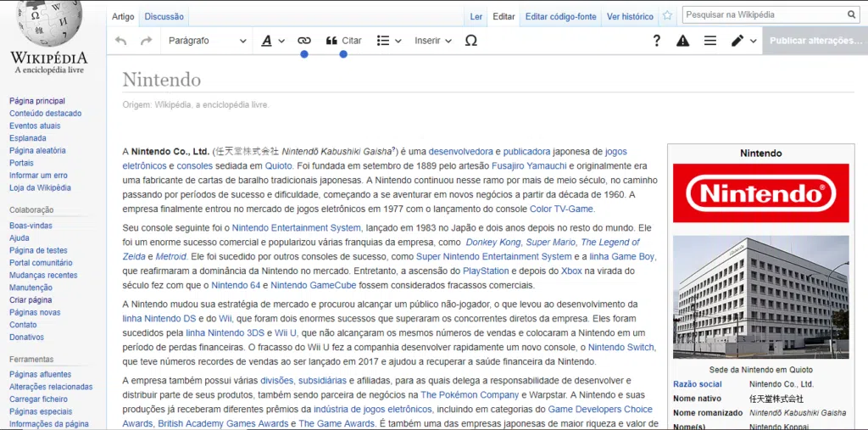This screenshot has width=868, height=430.
Task: Switch editor via pencil icon dropdown
Action: click(743, 41)
